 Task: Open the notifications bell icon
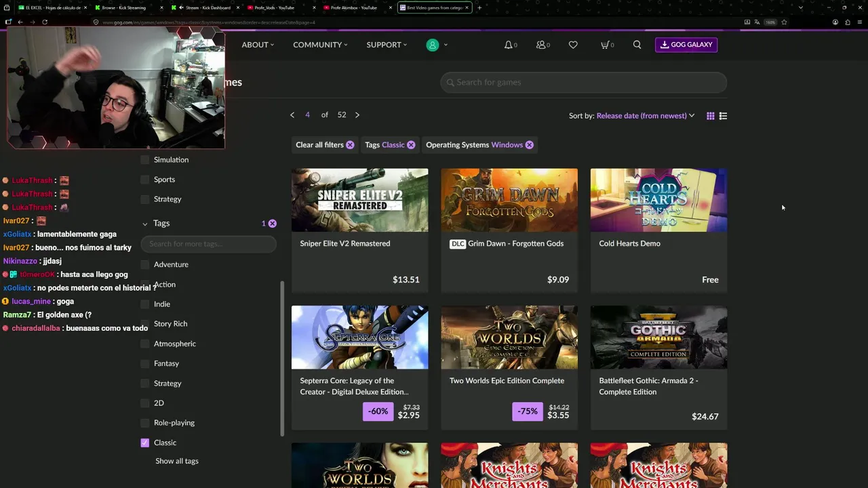[x=509, y=45]
